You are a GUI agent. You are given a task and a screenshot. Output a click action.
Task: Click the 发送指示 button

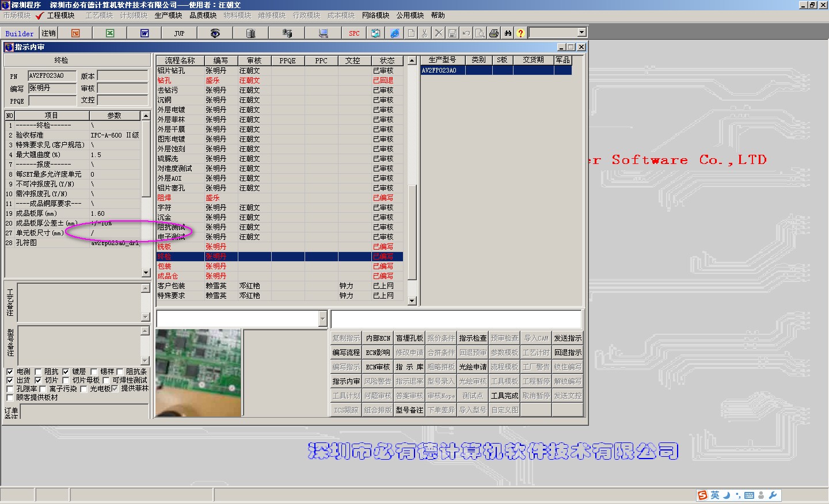pos(568,338)
